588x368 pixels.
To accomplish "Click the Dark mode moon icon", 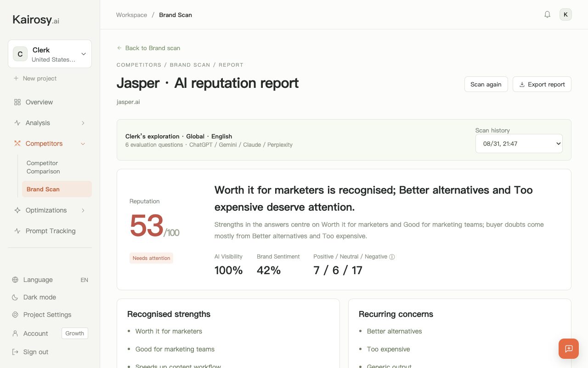I will 15,297.
